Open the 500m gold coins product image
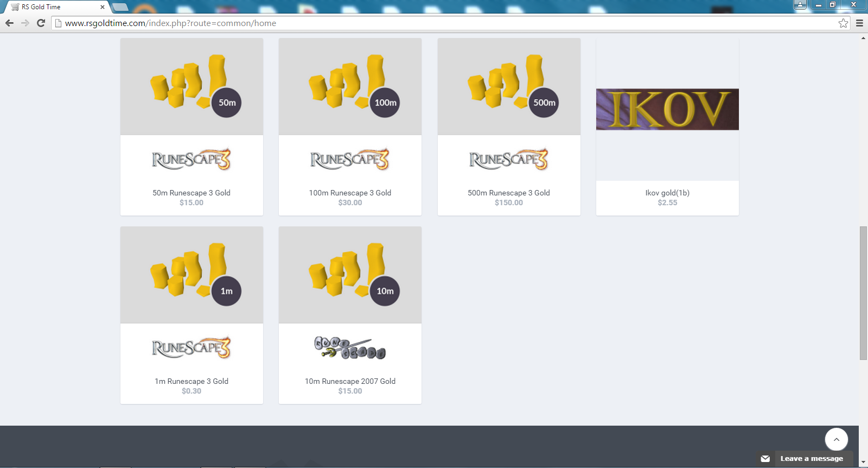Screen dimensions: 868x468 [x=509, y=86]
